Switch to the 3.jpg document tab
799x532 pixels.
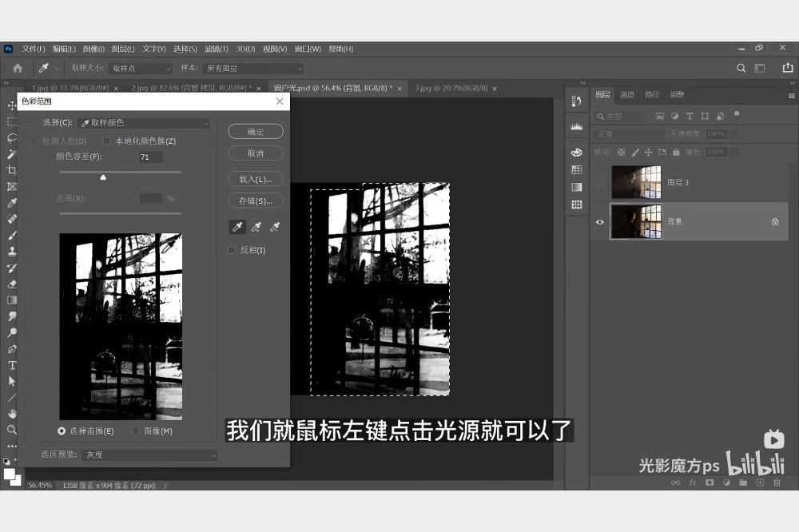coord(451,88)
